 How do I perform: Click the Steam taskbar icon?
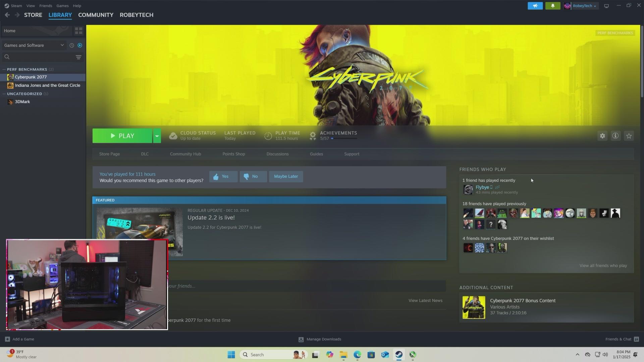click(x=399, y=355)
